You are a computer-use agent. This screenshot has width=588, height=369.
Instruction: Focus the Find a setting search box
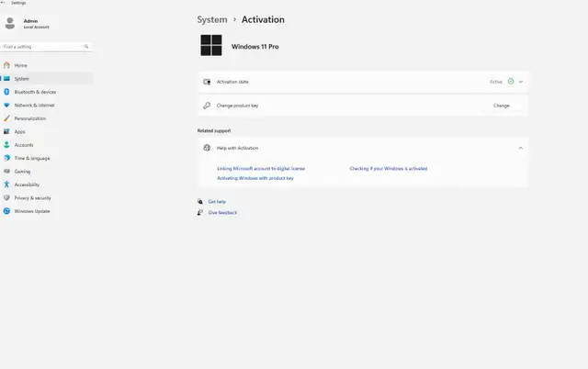46,47
